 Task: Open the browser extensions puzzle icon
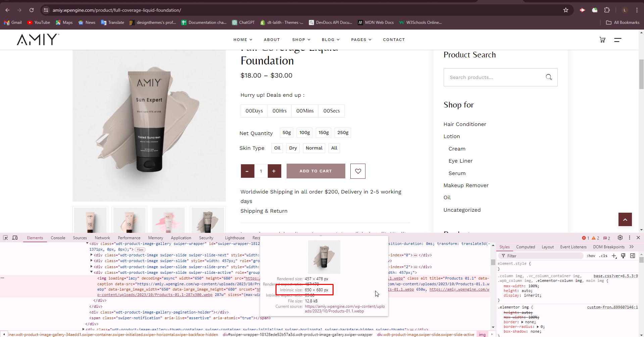point(607,10)
